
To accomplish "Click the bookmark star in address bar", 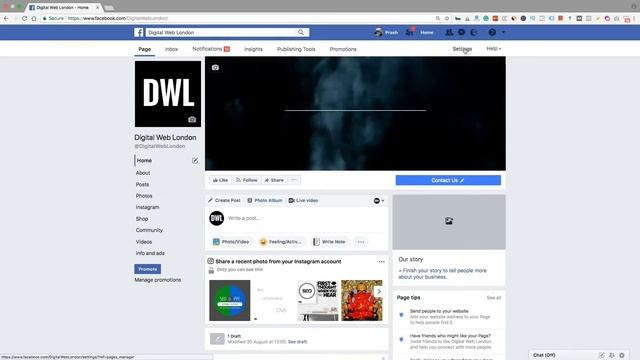I will click(x=447, y=18).
